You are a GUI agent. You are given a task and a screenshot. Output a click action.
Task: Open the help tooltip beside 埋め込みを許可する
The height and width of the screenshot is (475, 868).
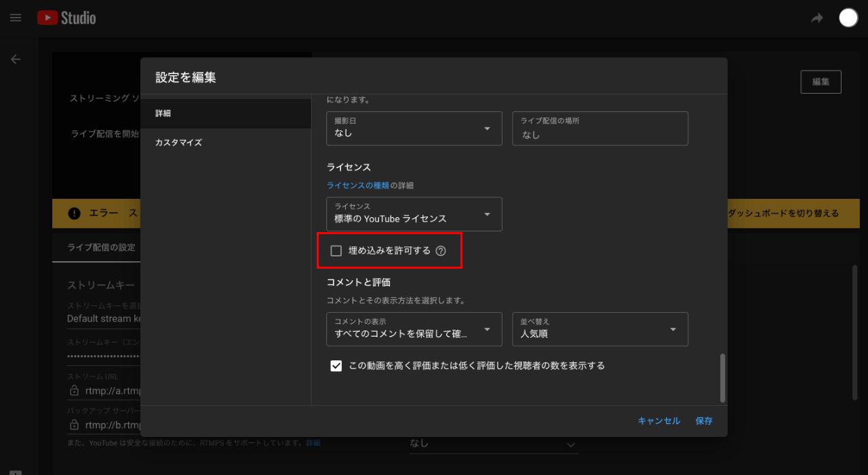coord(441,250)
